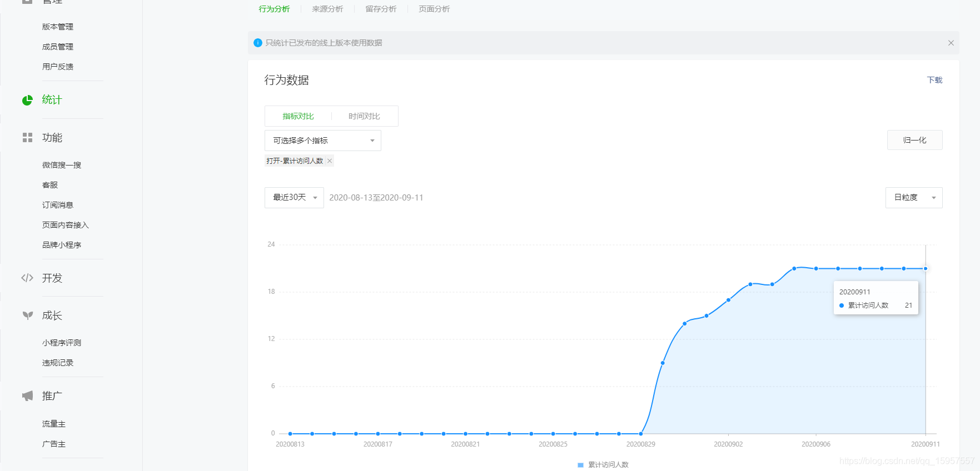This screenshot has width=980, height=471.
Task: Switch to 时间对比 comparison mode
Action: click(x=364, y=116)
